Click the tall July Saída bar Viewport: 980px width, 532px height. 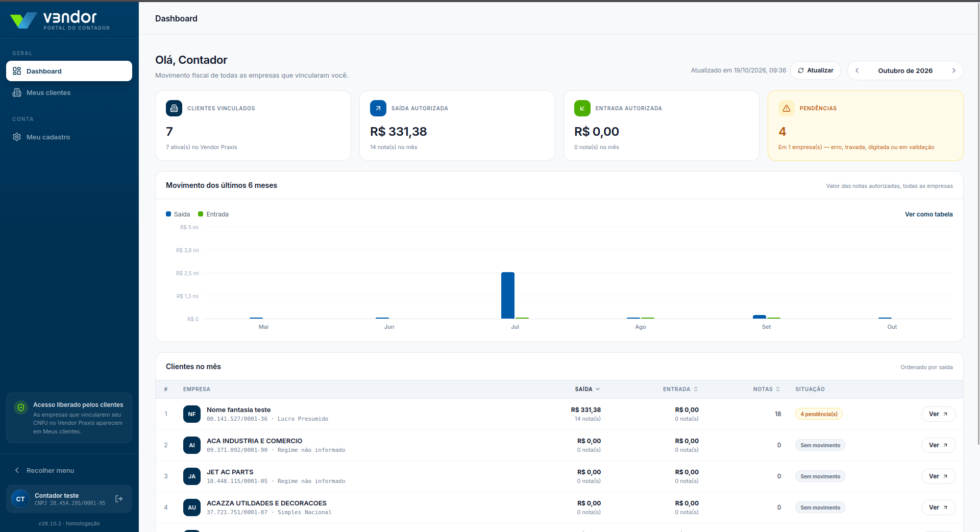click(x=508, y=296)
